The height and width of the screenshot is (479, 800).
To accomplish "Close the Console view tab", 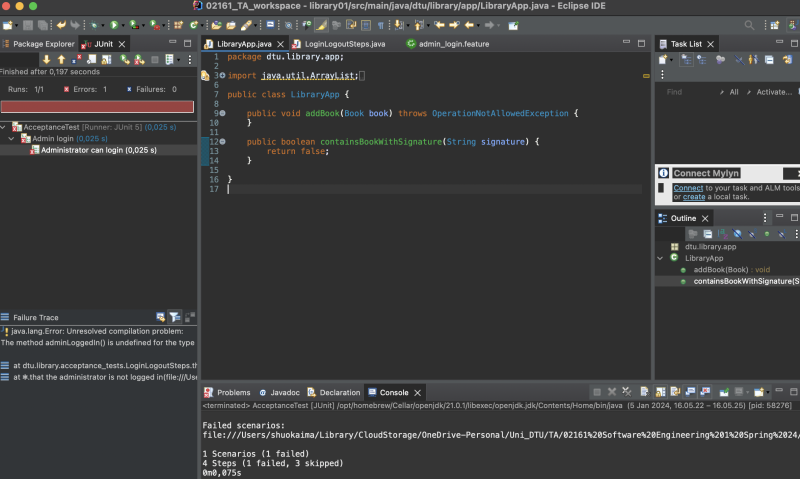I will 417,392.
